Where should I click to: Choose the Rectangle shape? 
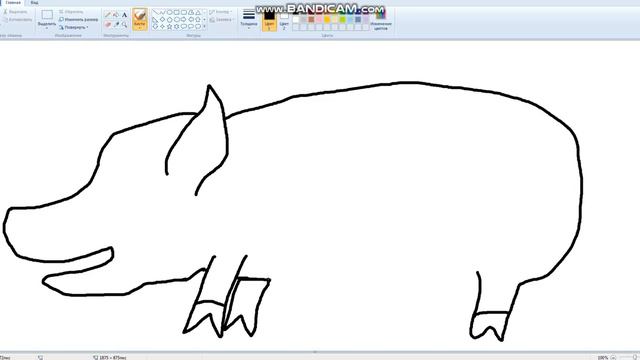click(x=177, y=13)
